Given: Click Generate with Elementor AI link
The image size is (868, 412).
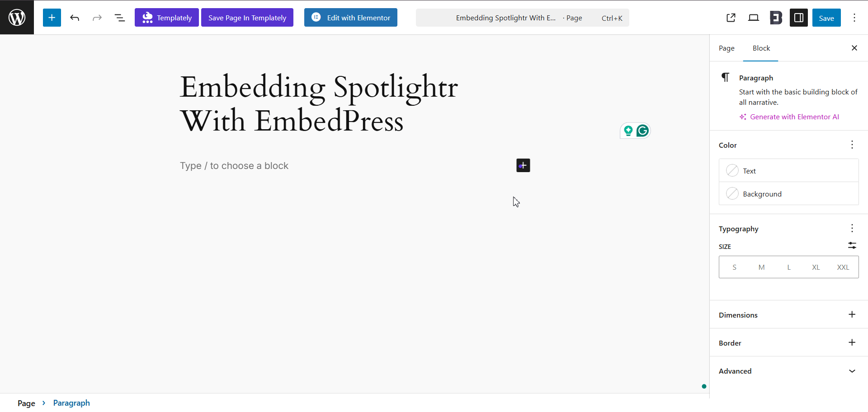Looking at the screenshot, I should point(793,117).
